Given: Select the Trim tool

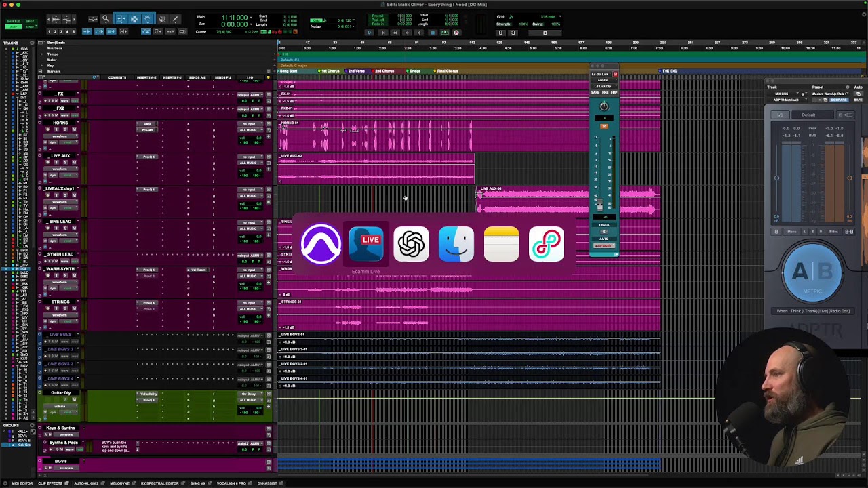Looking at the screenshot, I should coord(121,19).
